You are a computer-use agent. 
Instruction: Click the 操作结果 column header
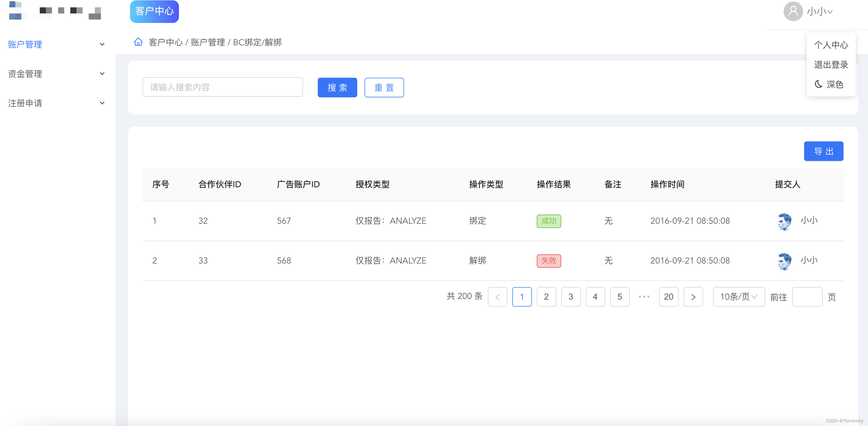coord(554,185)
